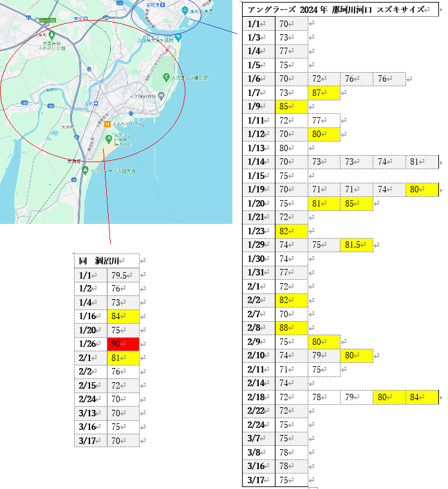Screen dimensions: 448x489
Task: Select the yellow 87 cell in the 1/7 row
Action: tap(324, 93)
